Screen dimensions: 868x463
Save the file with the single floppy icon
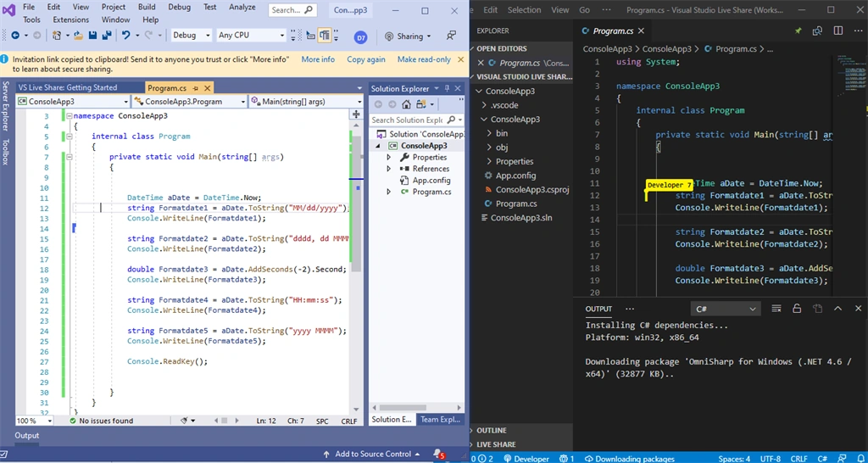click(x=92, y=36)
